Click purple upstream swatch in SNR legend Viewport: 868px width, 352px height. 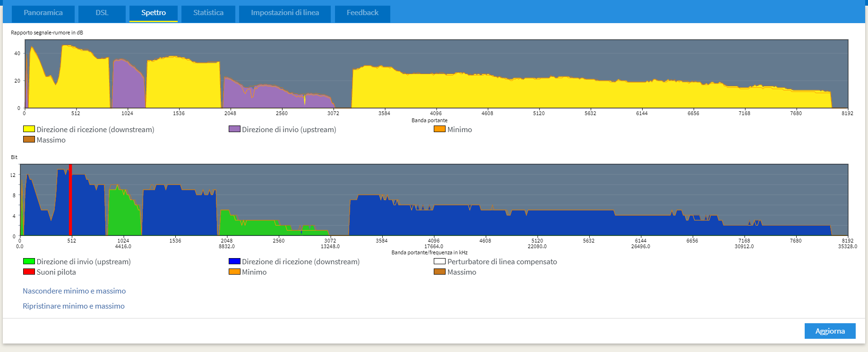[x=234, y=129]
